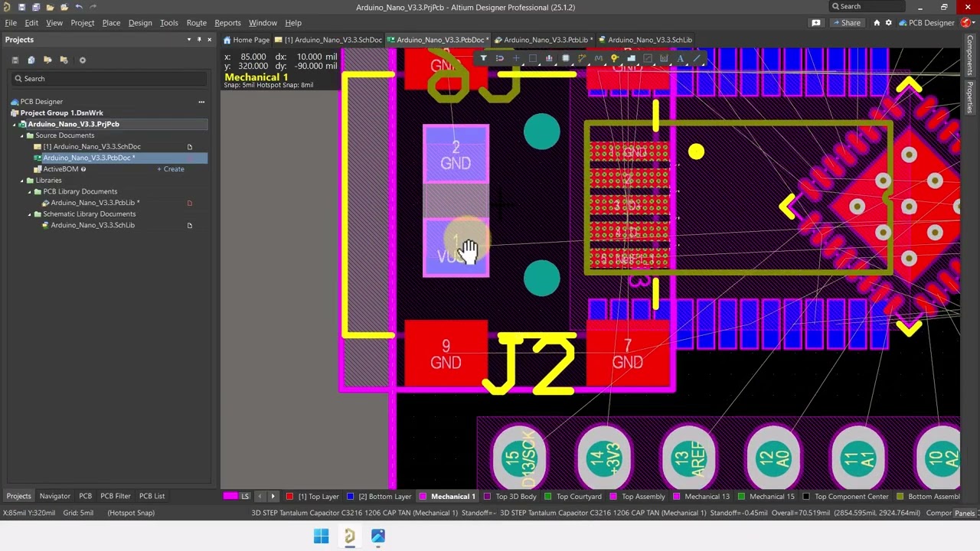Click the Altium Designer icon on the taskbar
The height and width of the screenshot is (551, 980).
[x=350, y=536]
